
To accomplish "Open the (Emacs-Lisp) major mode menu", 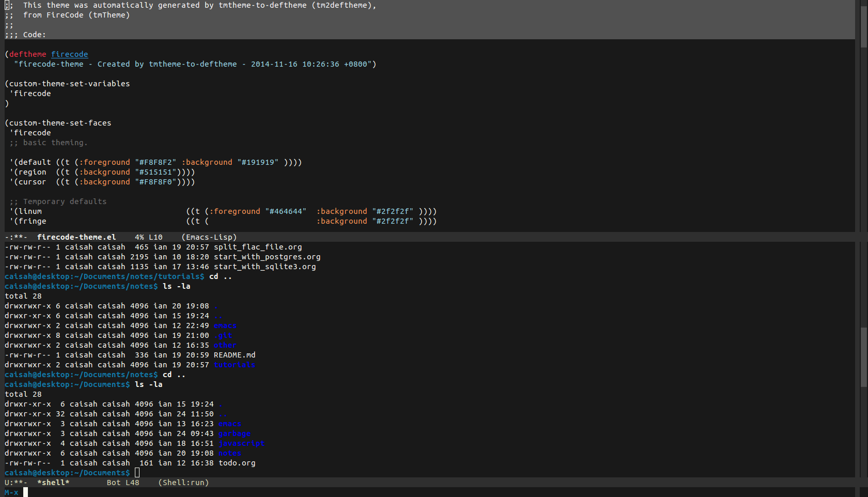I will click(x=209, y=237).
